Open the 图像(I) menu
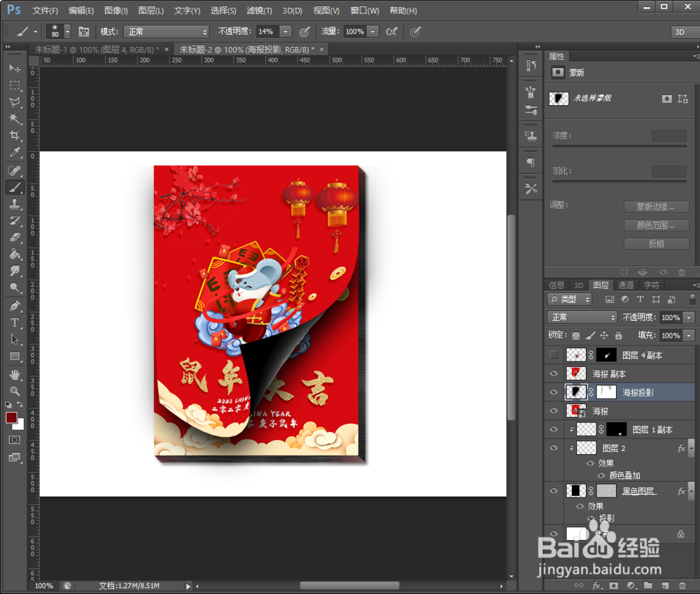700x594 pixels. (x=115, y=11)
